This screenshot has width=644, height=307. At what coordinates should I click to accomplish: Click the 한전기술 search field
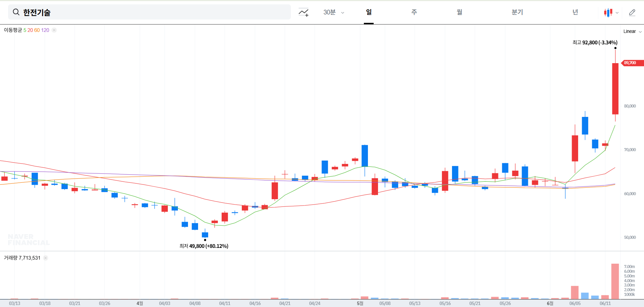149,12
